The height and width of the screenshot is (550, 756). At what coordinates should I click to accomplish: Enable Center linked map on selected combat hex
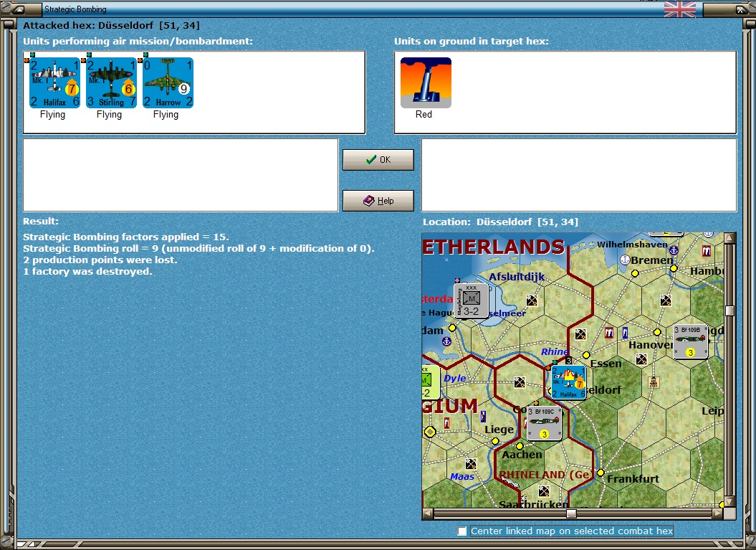(462, 531)
